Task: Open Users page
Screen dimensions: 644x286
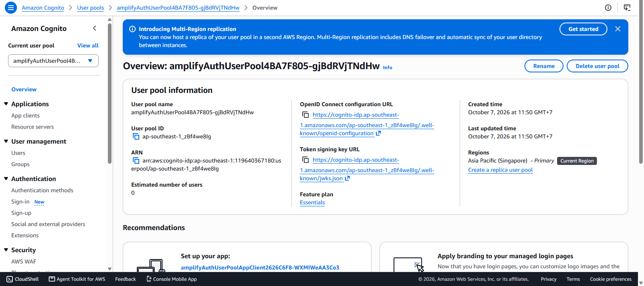Action: tap(18, 153)
